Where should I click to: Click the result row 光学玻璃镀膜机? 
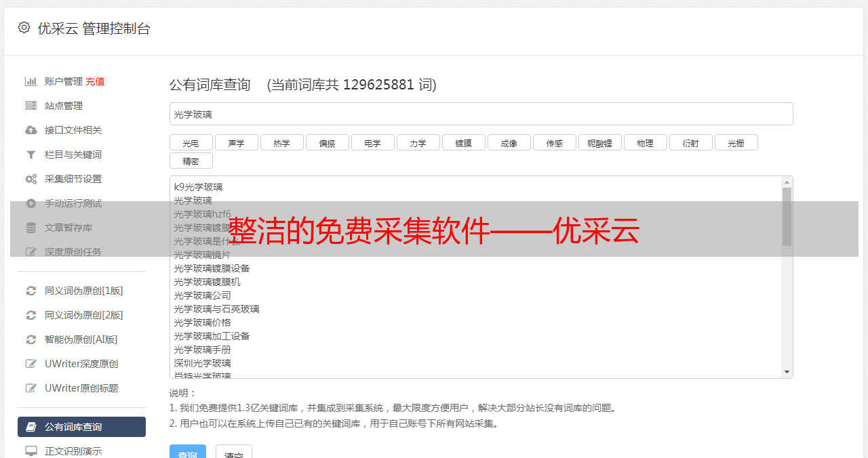click(207, 282)
